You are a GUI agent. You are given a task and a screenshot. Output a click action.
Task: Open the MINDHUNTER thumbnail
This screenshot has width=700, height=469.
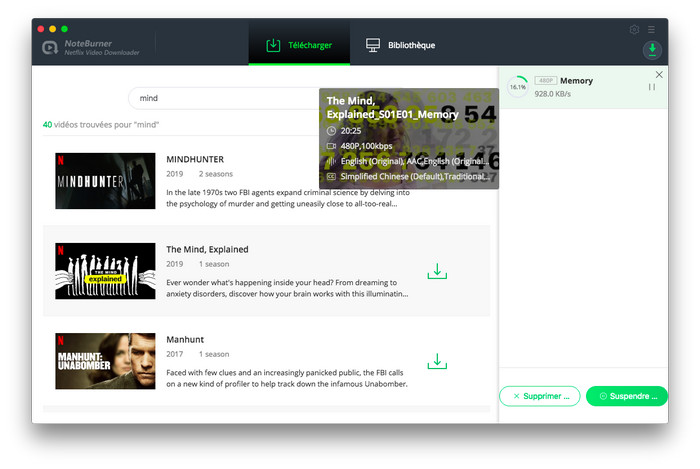click(105, 181)
